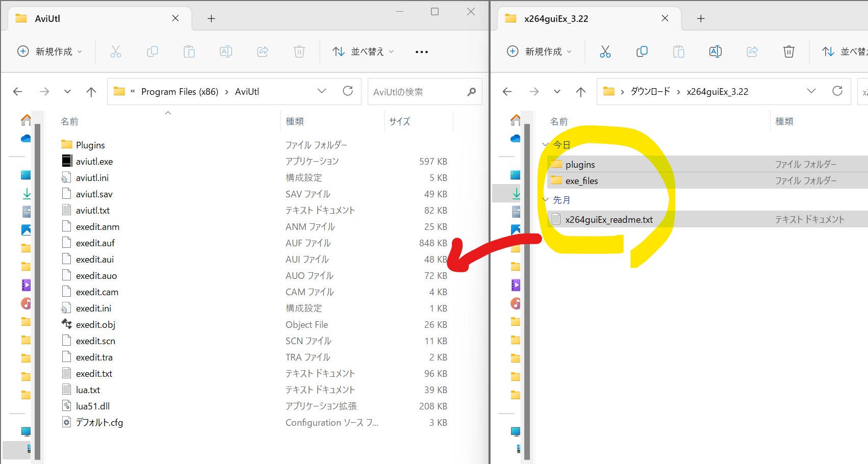Click the OneDrive cloud icon in AviUtl sidebar
Image resolution: width=868 pixels, height=464 pixels.
coord(25,139)
